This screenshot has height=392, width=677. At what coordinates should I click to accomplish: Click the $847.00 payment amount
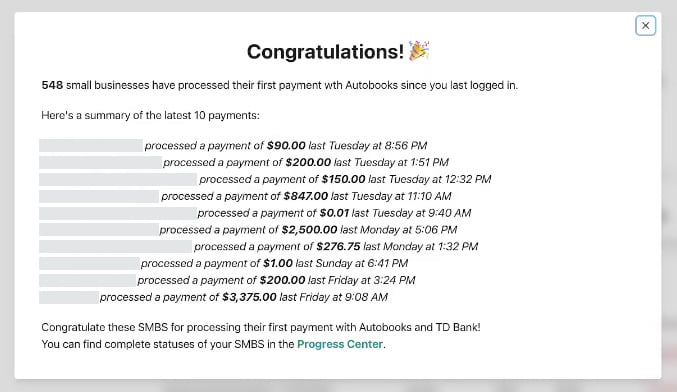306,196
